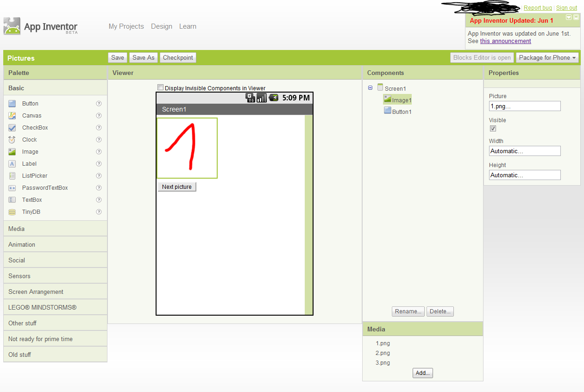Click the Next picture button in viewer
Screen dimensions: 584x392
177,187
